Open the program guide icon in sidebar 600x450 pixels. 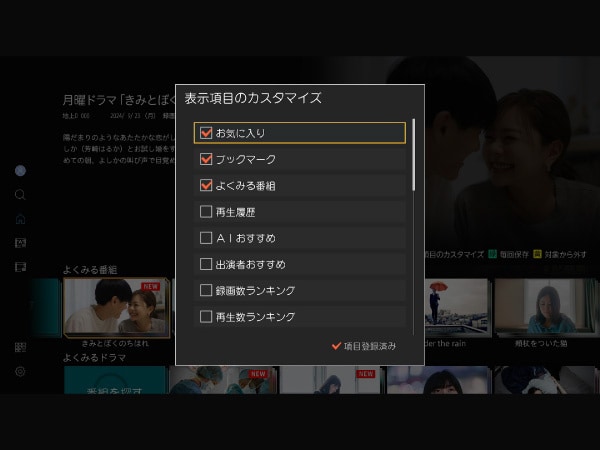[x=20, y=243]
